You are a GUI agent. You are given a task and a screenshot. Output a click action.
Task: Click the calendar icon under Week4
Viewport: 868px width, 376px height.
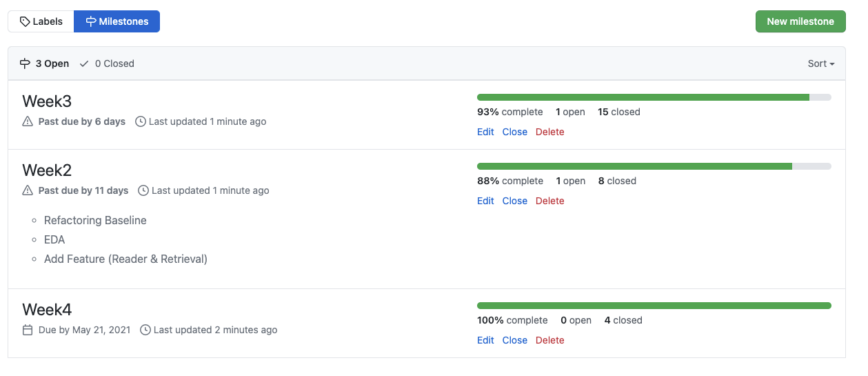click(x=28, y=330)
